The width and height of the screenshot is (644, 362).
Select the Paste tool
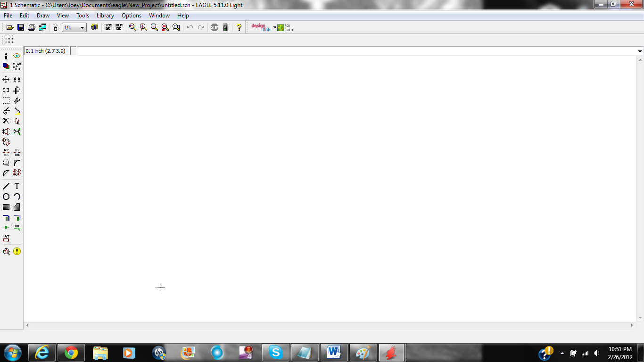(x=17, y=111)
